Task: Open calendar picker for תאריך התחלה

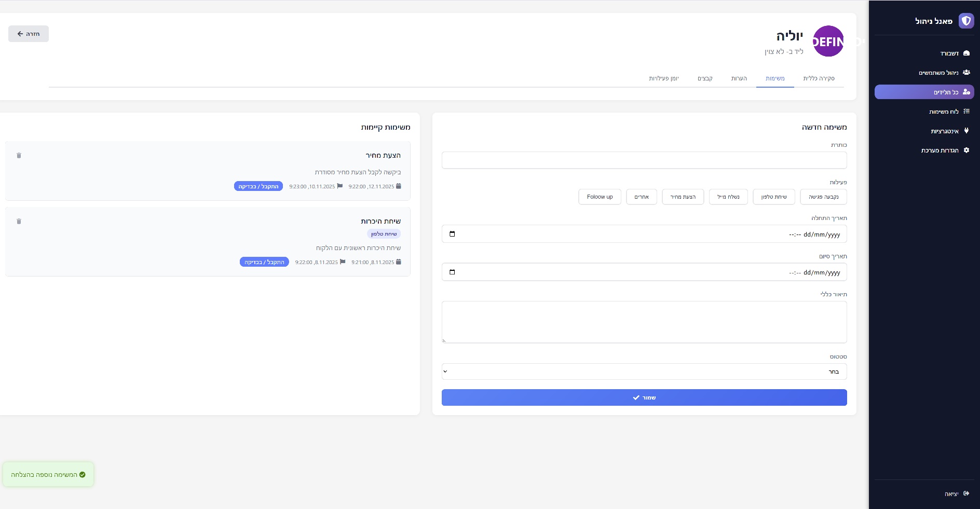Action: click(x=452, y=234)
